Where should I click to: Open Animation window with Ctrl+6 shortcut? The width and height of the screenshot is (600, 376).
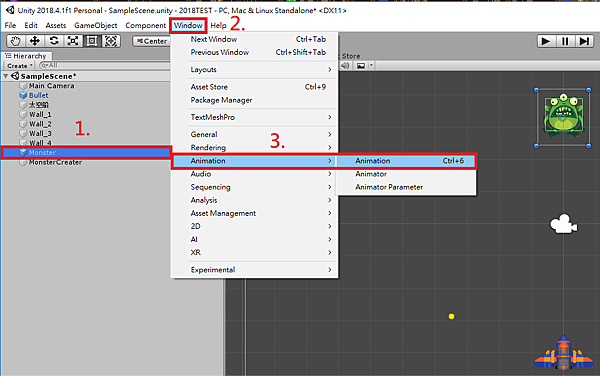(x=406, y=161)
